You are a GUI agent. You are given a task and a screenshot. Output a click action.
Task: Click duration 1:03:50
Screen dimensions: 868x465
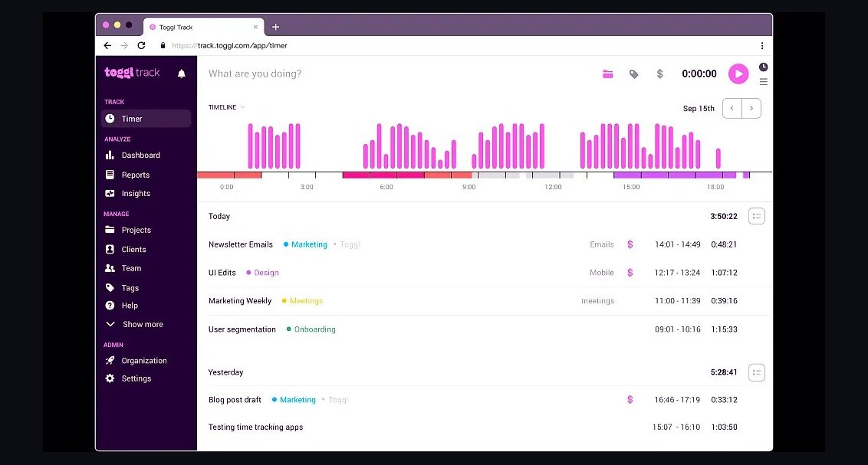pyautogui.click(x=724, y=427)
